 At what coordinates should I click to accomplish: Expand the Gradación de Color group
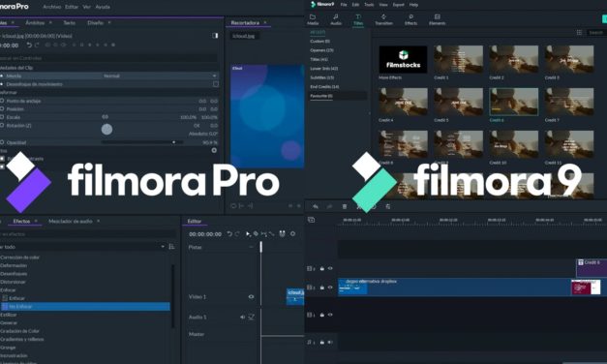[19, 331]
